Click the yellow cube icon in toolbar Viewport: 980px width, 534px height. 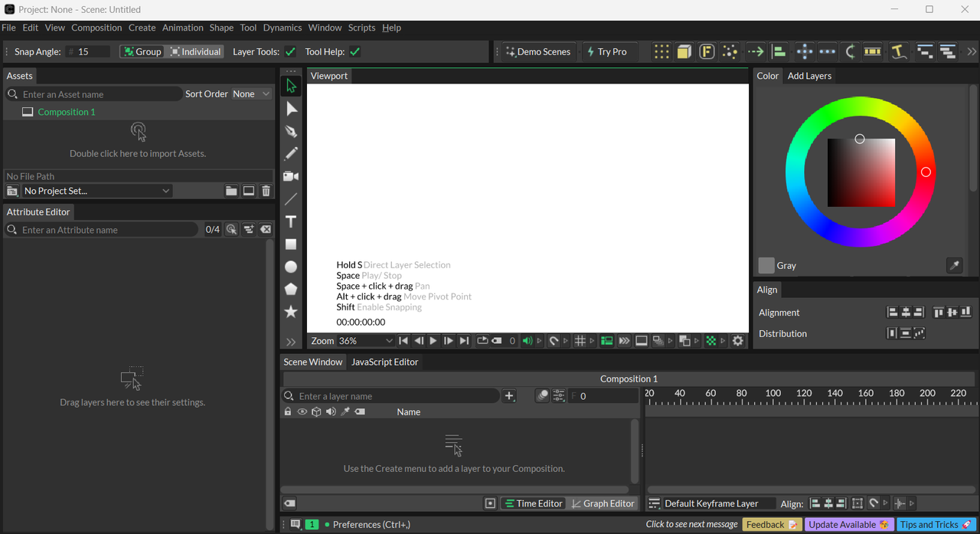pos(684,51)
